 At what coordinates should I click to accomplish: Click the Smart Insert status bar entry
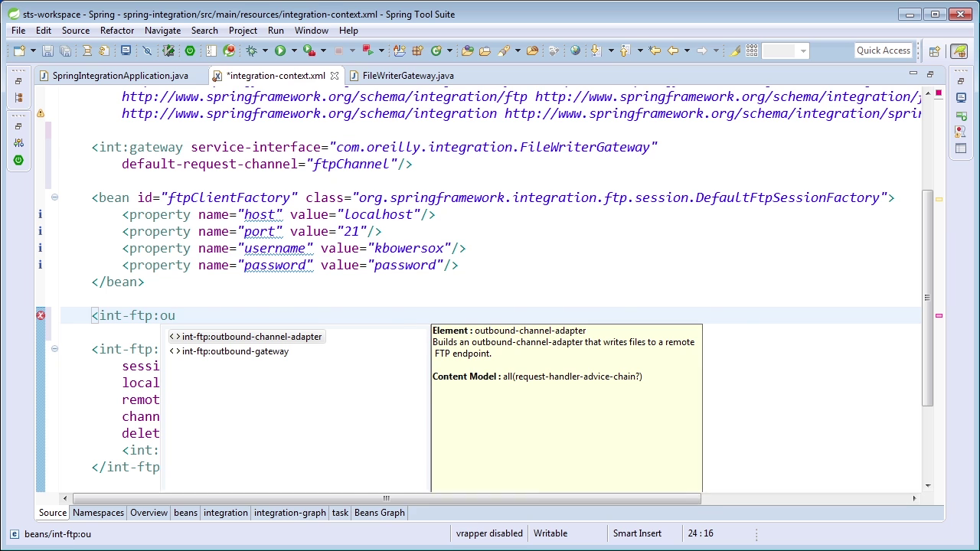pyautogui.click(x=637, y=533)
